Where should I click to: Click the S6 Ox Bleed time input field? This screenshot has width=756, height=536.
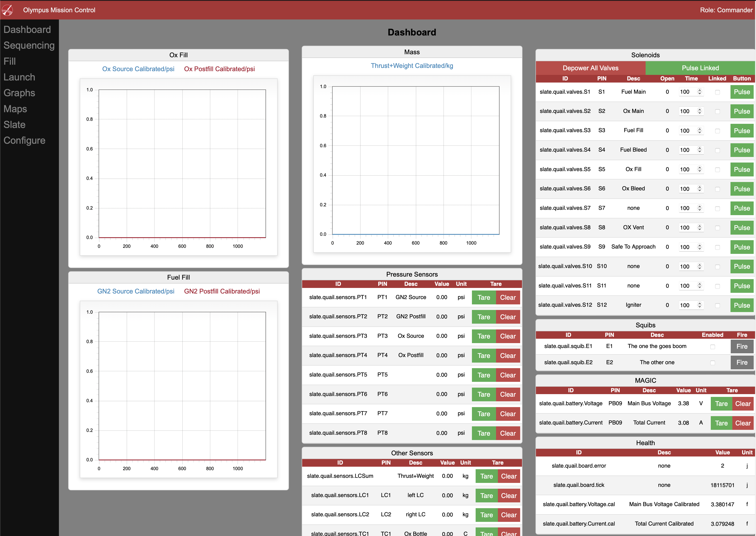(687, 189)
